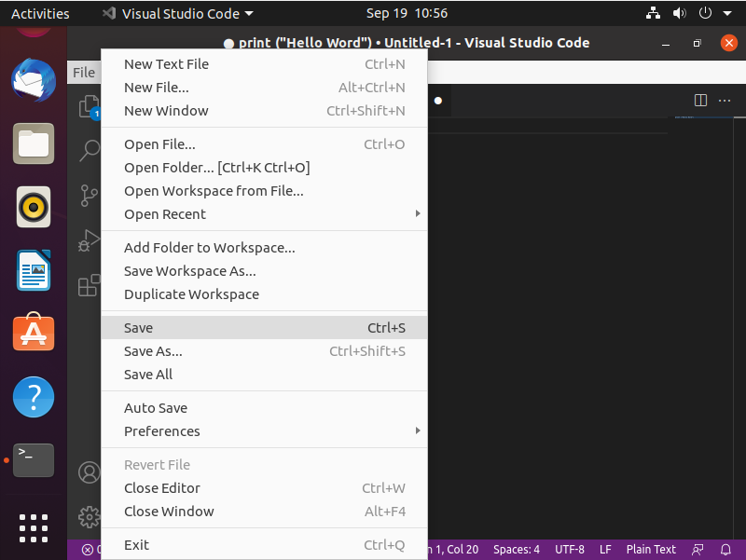The height and width of the screenshot is (560, 746).
Task: Select Close Editor menu entry
Action: pyautogui.click(x=264, y=487)
